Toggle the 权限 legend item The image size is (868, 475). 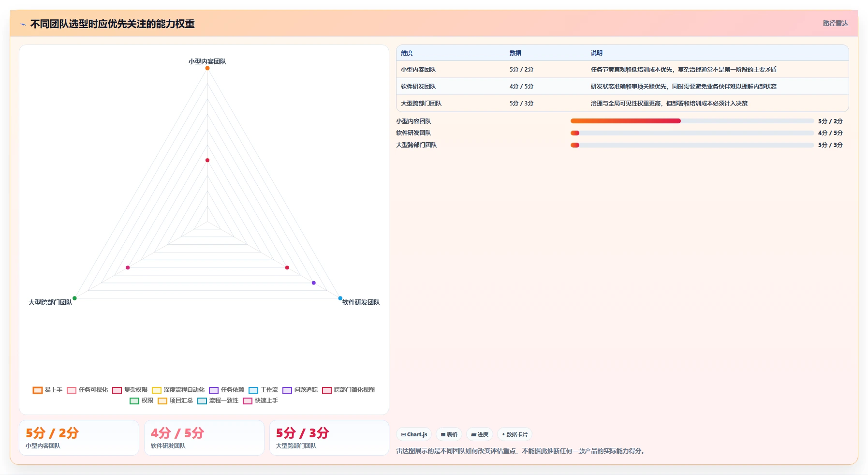click(x=141, y=401)
